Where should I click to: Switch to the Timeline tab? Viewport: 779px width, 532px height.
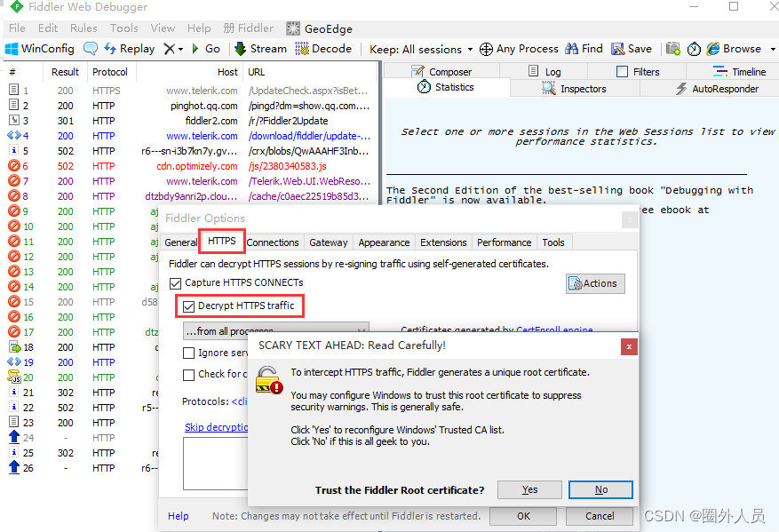click(739, 72)
